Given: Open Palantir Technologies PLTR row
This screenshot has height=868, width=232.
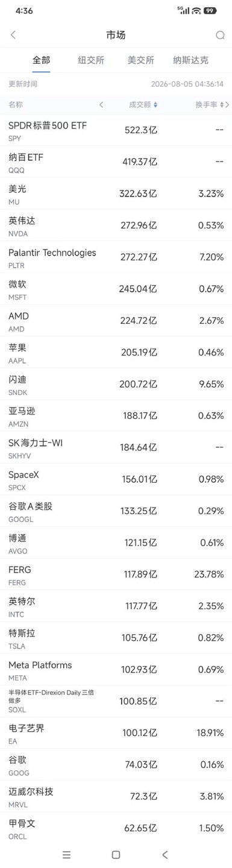Looking at the screenshot, I should [x=116, y=257].
